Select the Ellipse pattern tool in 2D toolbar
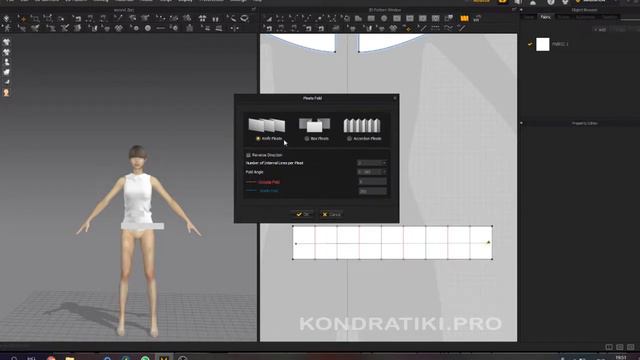Viewport: 640px width, 360px height. coord(384,18)
